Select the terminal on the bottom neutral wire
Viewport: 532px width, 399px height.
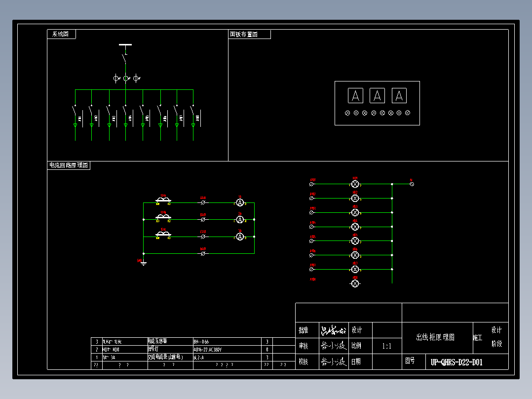(203, 254)
